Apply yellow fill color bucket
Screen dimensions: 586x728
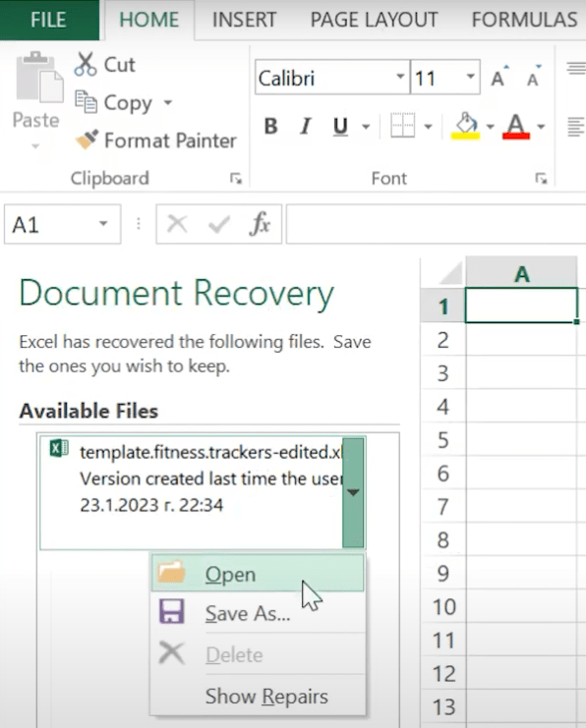click(466, 126)
